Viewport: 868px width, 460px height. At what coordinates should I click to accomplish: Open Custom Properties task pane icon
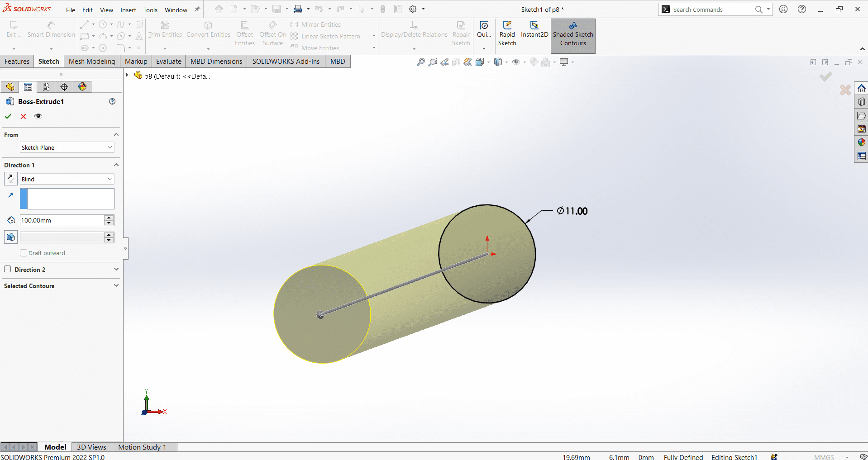(x=861, y=156)
